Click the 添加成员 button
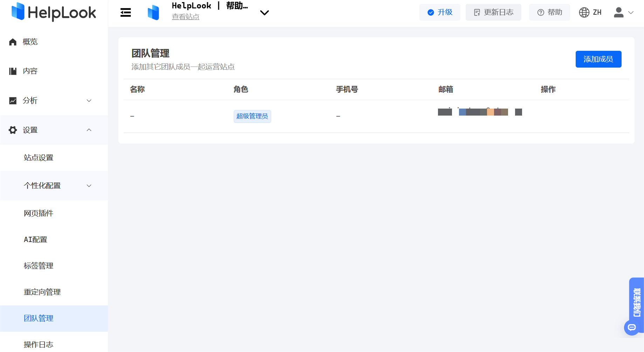The width and height of the screenshot is (644, 352). coord(598,59)
